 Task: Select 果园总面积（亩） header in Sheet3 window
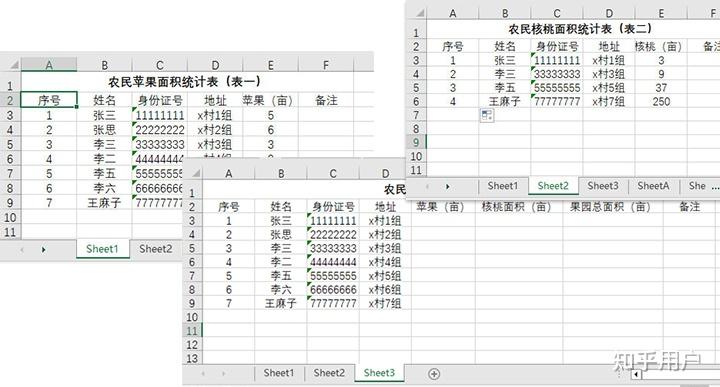tap(613, 207)
